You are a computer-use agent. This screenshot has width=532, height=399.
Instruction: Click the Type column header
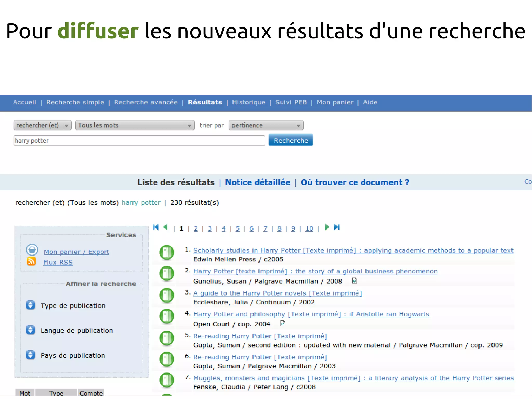56,393
